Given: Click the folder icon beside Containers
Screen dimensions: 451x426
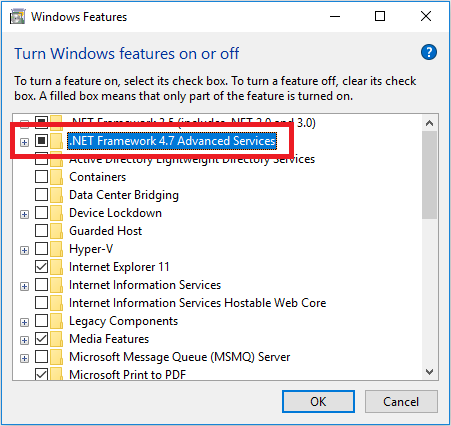Looking at the screenshot, I should pyautogui.click(x=56, y=177).
